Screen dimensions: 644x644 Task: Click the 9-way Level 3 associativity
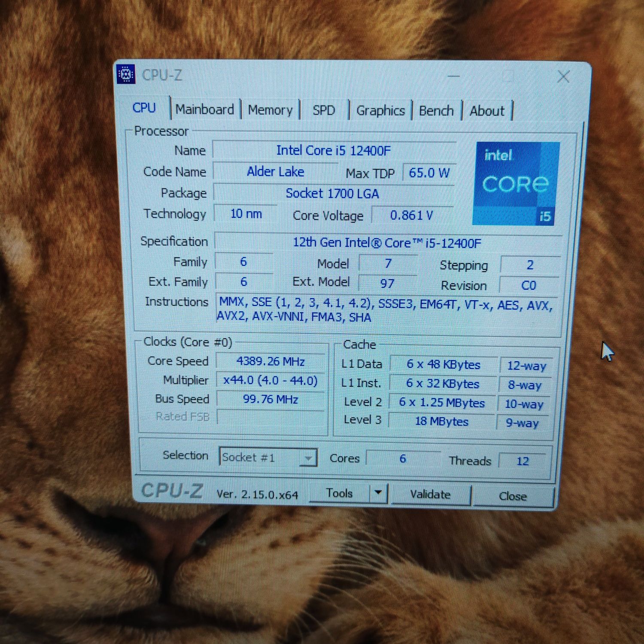click(522, 423)
